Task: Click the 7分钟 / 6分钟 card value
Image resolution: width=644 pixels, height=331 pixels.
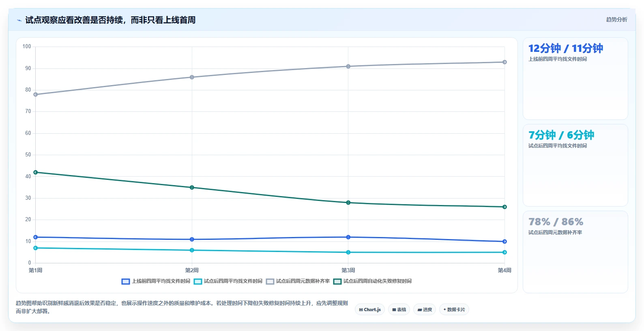Action: [x=561, y=135]
